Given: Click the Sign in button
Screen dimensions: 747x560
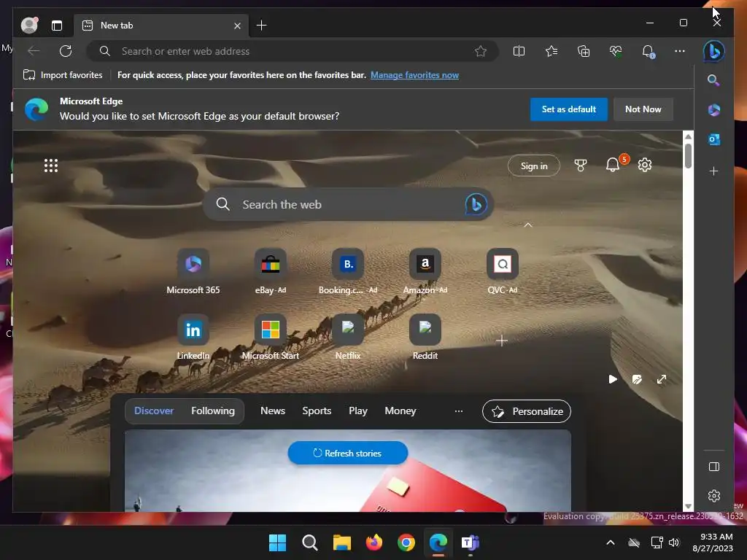Looking at the screenshot, I should 533,166.
